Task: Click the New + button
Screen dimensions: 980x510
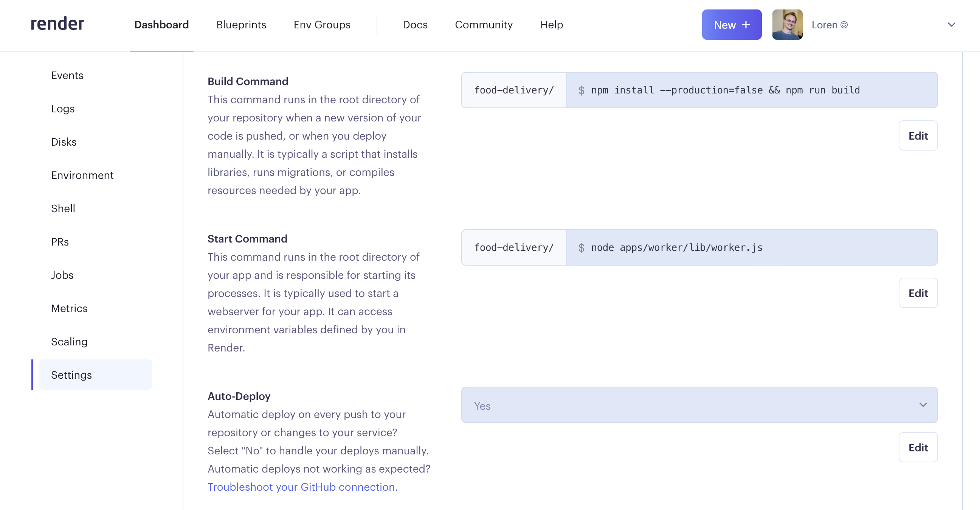Action: (731, 25)
